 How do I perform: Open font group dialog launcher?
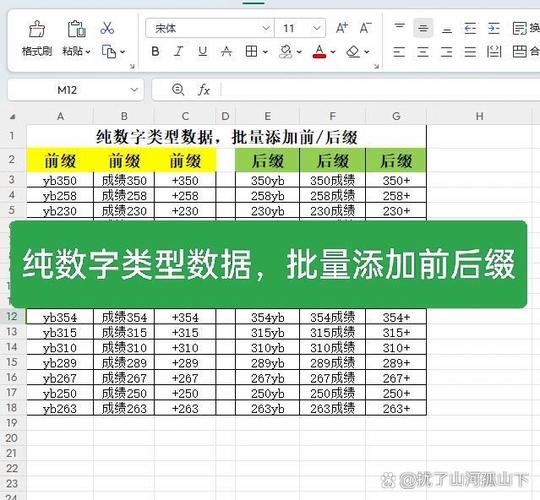[376, 66]
